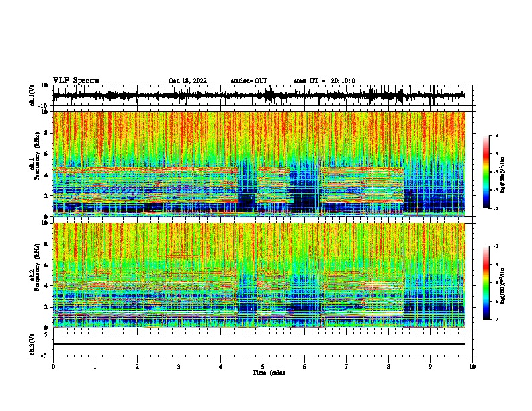This screenshot has width=532, height=411.
Task: Click the ch.2 color scale bar
Action: click(x=486, y=283)
